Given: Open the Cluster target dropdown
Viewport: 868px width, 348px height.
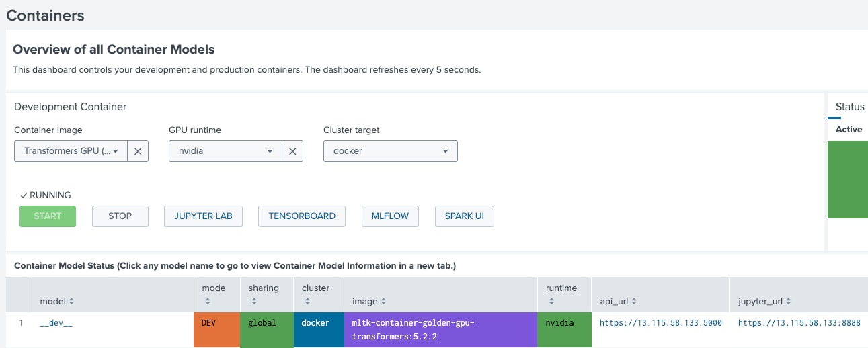Looking at the screenshot, I should [x=390, y=151].
